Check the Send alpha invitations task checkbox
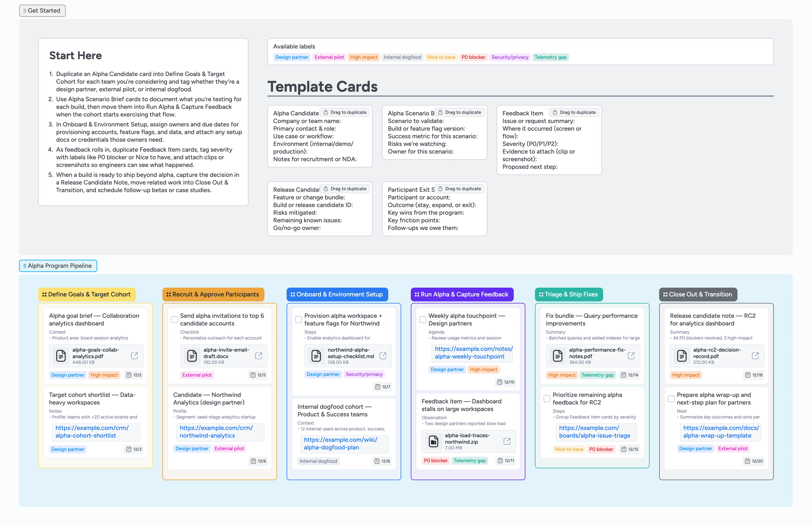 pyautogui.click(x=174, y=319)
